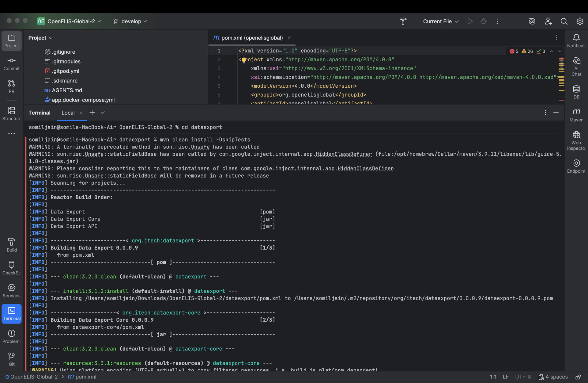Open the Maven tool window
The height and width of the screenshot is (383, 588).
tap(576, 115)
